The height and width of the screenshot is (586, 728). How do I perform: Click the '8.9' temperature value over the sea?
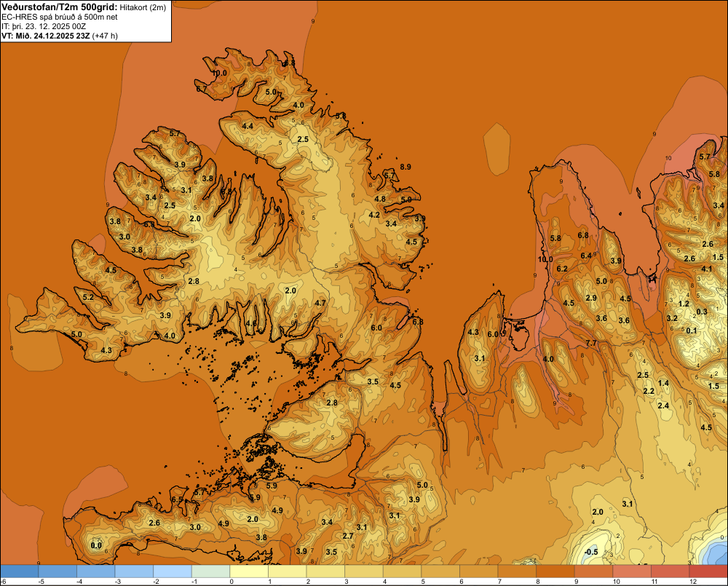405,167
